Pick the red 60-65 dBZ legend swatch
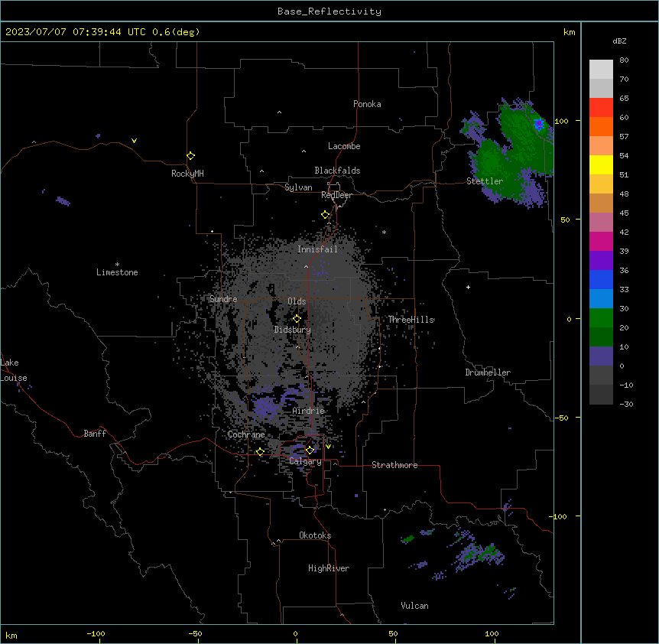The height and width of the screenshot is (644, 659). (601, 107)
